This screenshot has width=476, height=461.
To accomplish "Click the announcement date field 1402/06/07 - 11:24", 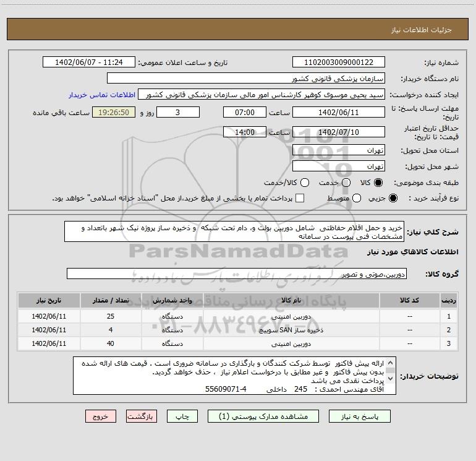I will point(89,62).
